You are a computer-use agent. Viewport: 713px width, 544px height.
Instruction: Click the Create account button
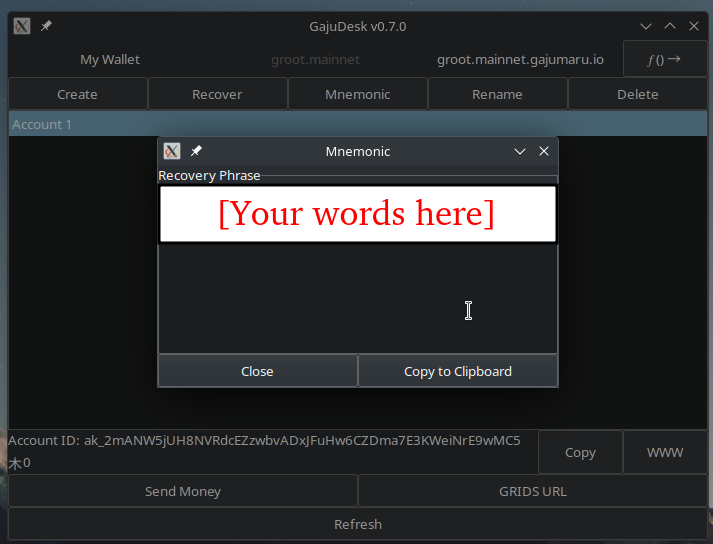tap(77, 94)
